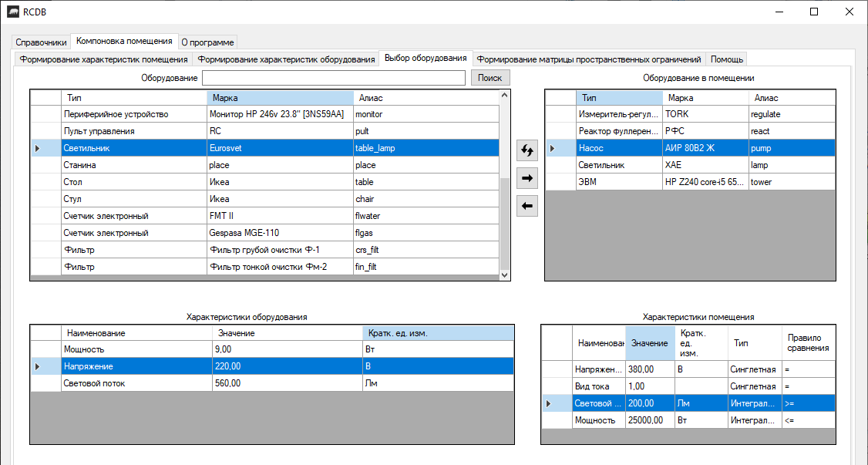
Task: Select the Стол row in equipment list
Action: [134, 182]
